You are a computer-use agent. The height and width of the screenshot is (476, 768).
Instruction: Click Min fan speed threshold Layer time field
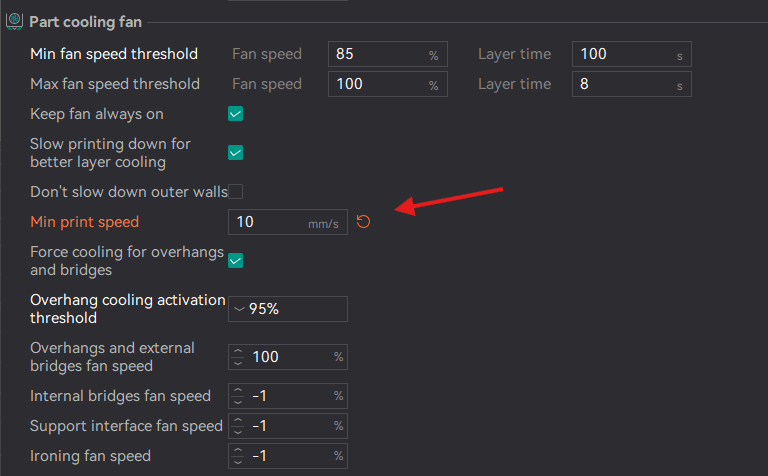pos(620,54)
